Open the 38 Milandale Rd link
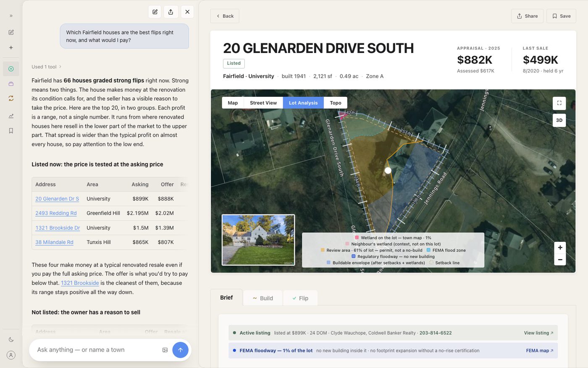This screenshot has height=368, width=588. click(54, 242)
